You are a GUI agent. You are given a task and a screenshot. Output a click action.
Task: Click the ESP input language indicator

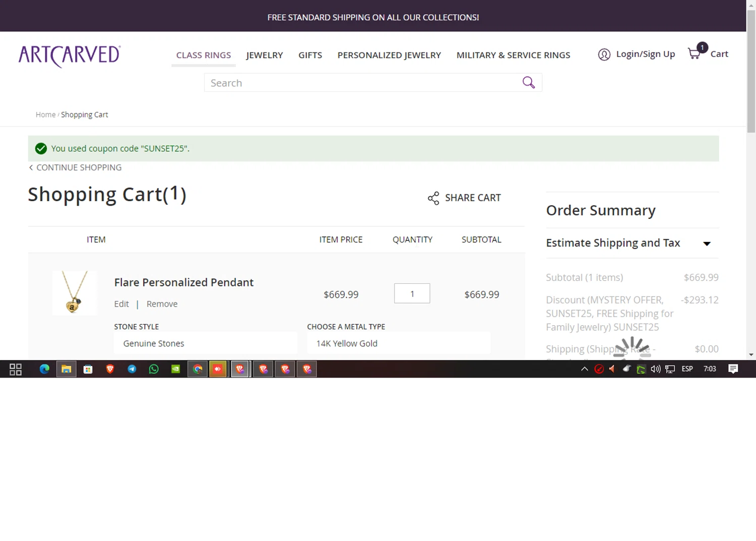tap(687, 369)
